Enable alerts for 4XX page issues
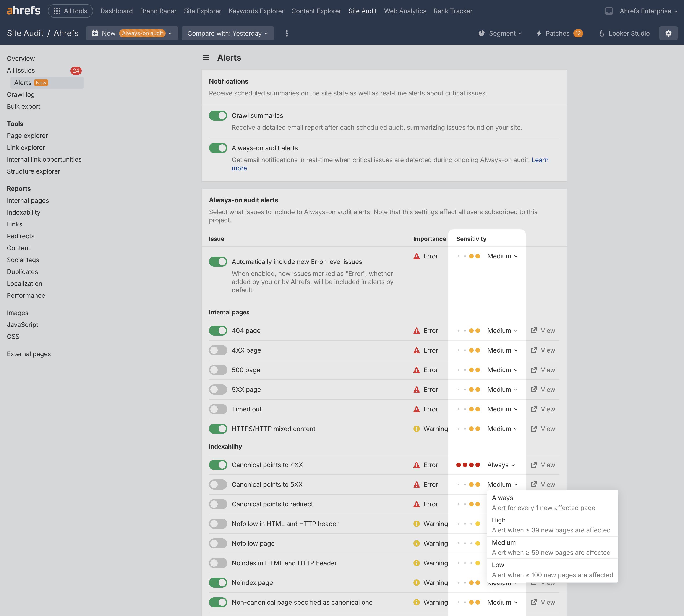The image size is (684, 616). (x=218, y=350)
